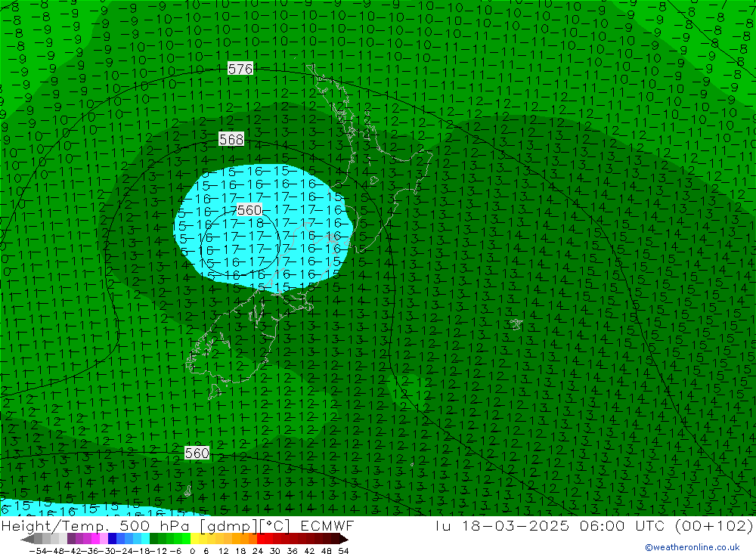Select the darkest green swatch in the color scale

tap(153, 539)
